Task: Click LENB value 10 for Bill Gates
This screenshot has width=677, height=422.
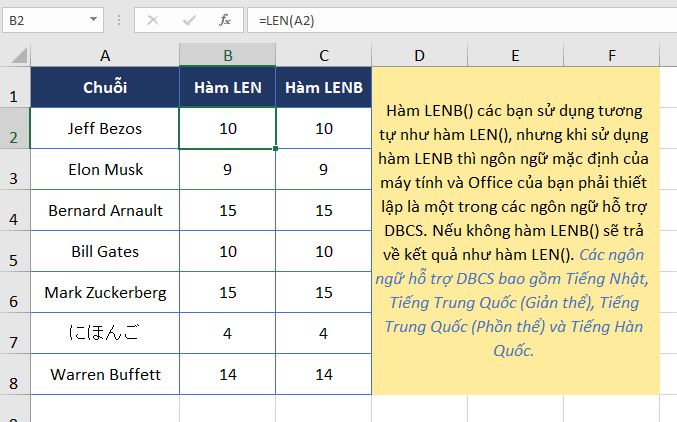Action: click(x=324, y=251)
